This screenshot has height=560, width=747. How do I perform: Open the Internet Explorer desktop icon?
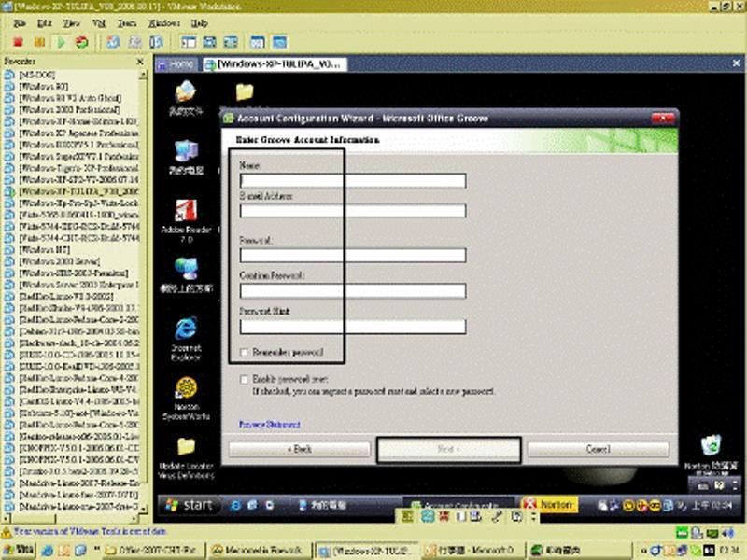[186, 338]
